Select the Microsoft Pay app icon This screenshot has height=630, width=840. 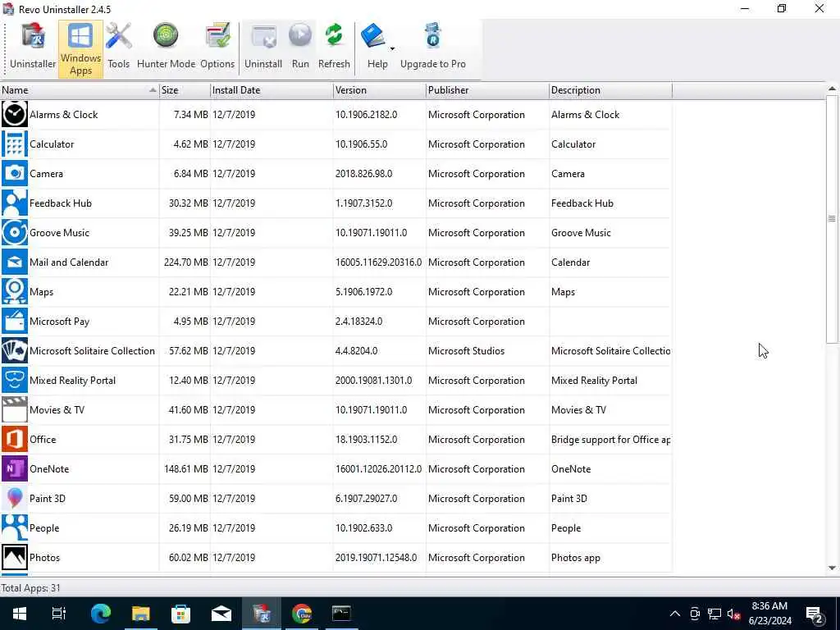(15, 321)
